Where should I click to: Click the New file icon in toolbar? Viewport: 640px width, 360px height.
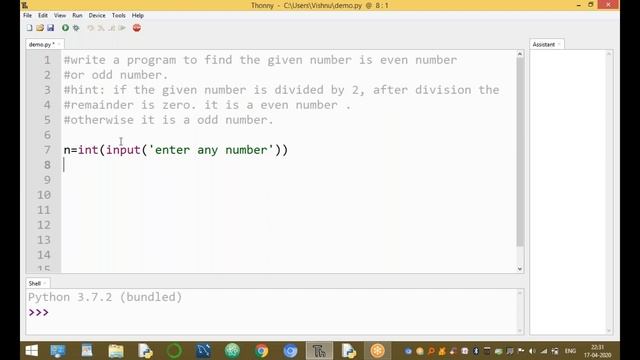point(29,28)
